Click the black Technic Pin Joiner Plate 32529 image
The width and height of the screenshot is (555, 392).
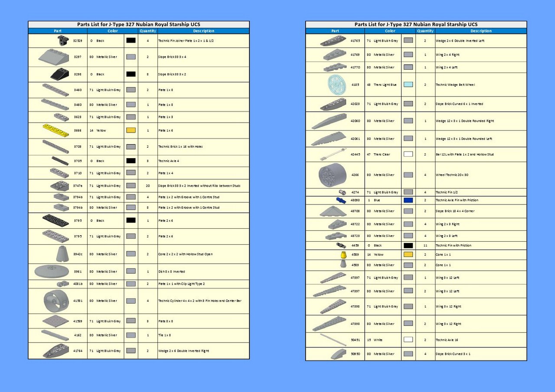click(x=63, y=40)
